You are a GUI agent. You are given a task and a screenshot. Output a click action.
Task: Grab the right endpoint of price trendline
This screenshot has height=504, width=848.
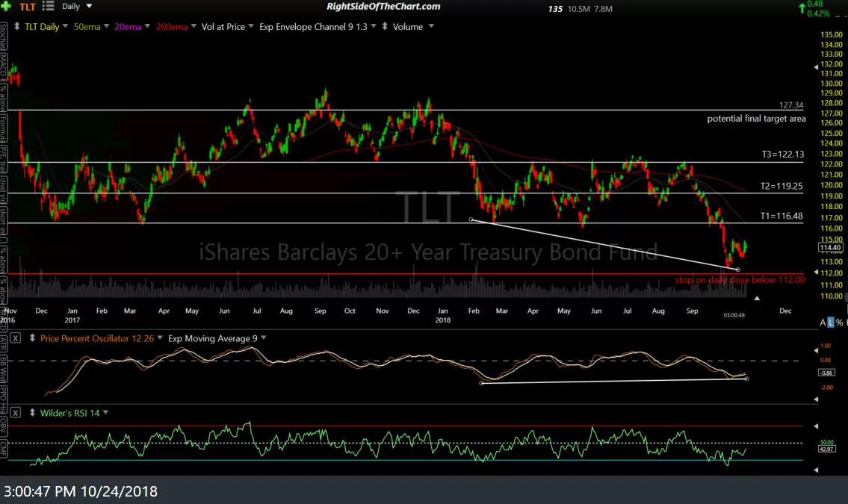(x=737, y=270)
